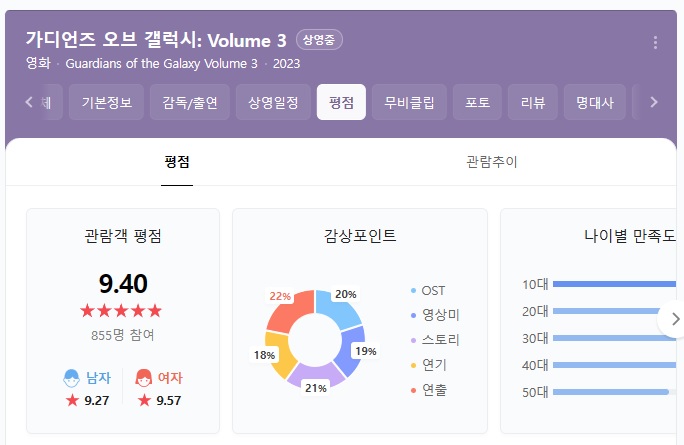This screenshot has height=445, width=684.
Task: Click the male face icon
Action: pyautogui.click(x=72, y=378)
